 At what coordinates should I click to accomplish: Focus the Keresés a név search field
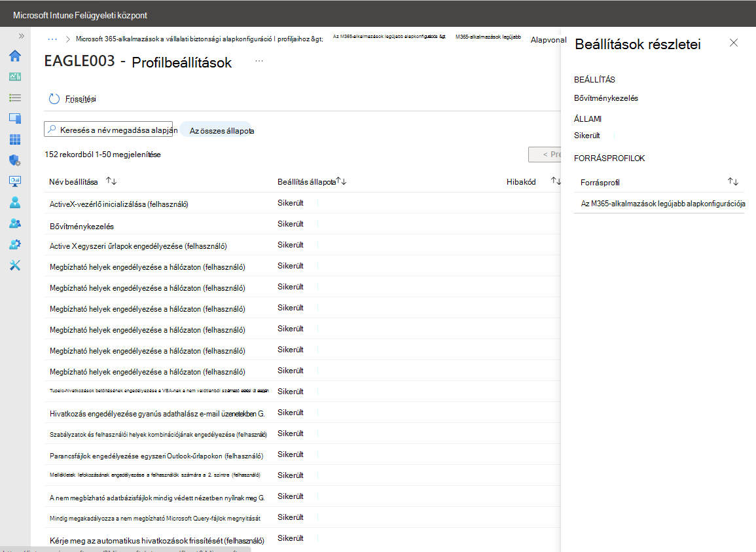109,129
